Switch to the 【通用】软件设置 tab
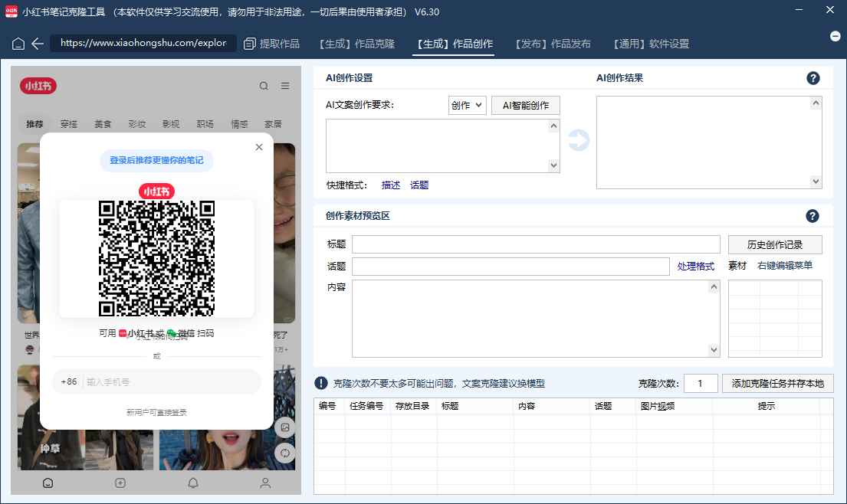 [651, 44]
